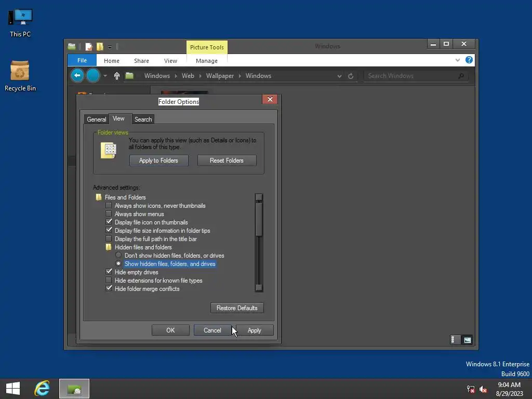This screenshot has height=399, width=532.
Task: Enable Always show icons, never thumbnails
Action: point(109,205)
